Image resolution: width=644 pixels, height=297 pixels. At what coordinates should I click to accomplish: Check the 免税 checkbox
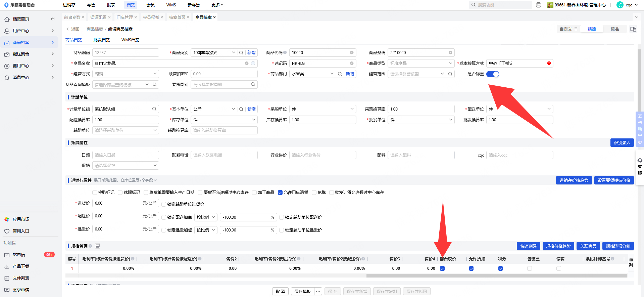314,193
